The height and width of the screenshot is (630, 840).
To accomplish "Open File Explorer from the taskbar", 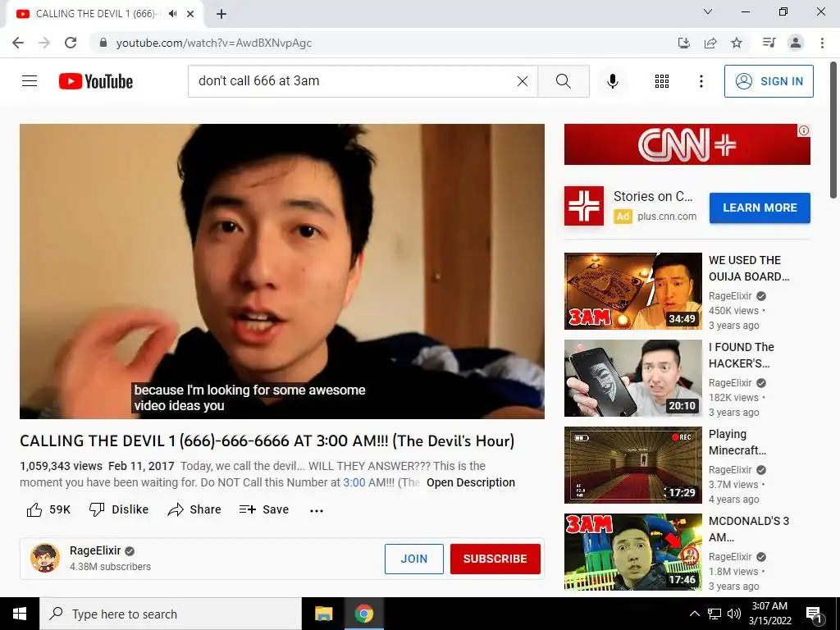I will point(323,614).
